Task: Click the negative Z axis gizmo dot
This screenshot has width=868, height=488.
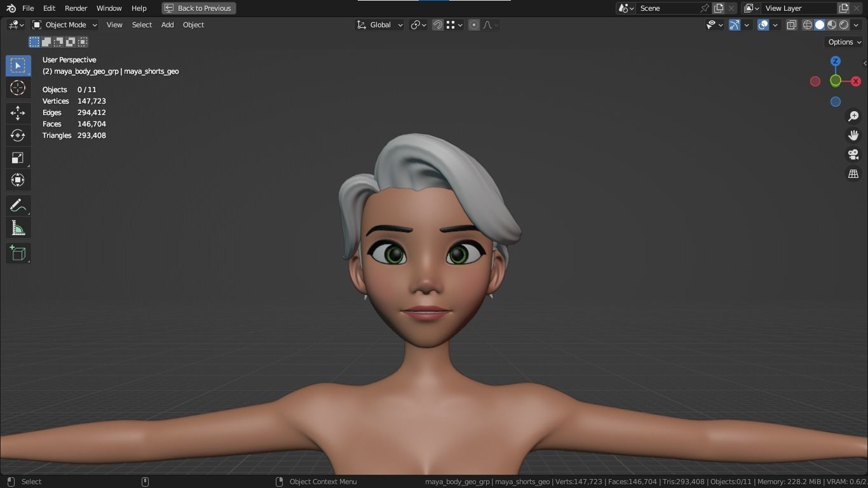Action: click(x=836, y=102)
